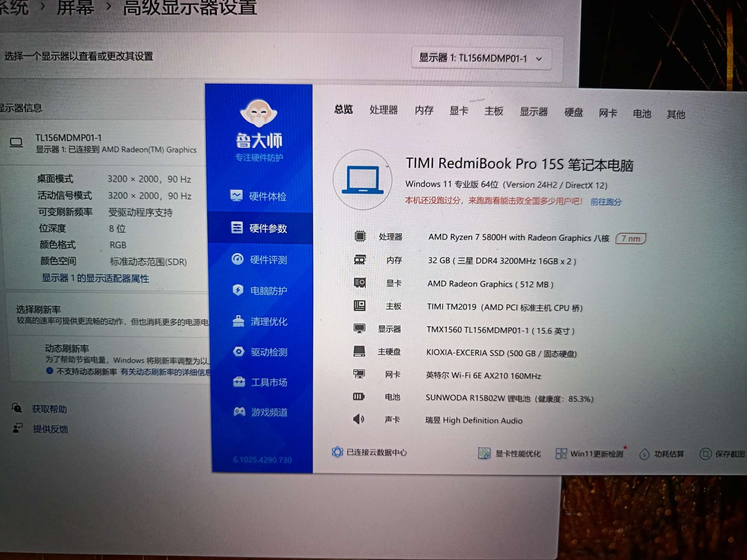This screenshot has height=560, width=747.
Task: Open 驱动检测 driver section
Action: (260, 352)
